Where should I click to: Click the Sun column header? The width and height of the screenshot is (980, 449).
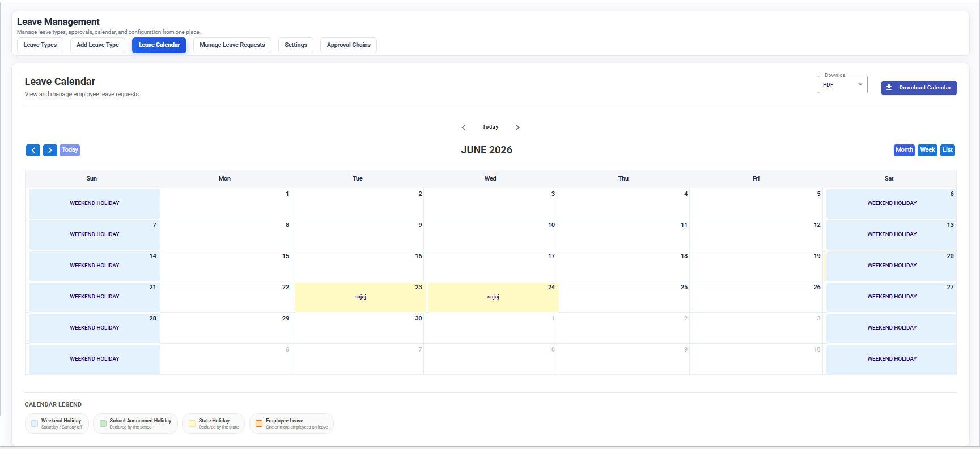click(91, 179)
